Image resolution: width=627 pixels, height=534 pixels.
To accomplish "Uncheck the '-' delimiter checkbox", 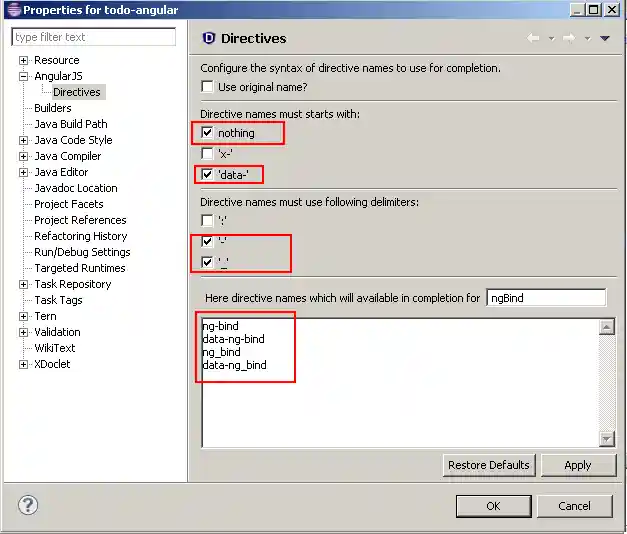I will 207,241.
